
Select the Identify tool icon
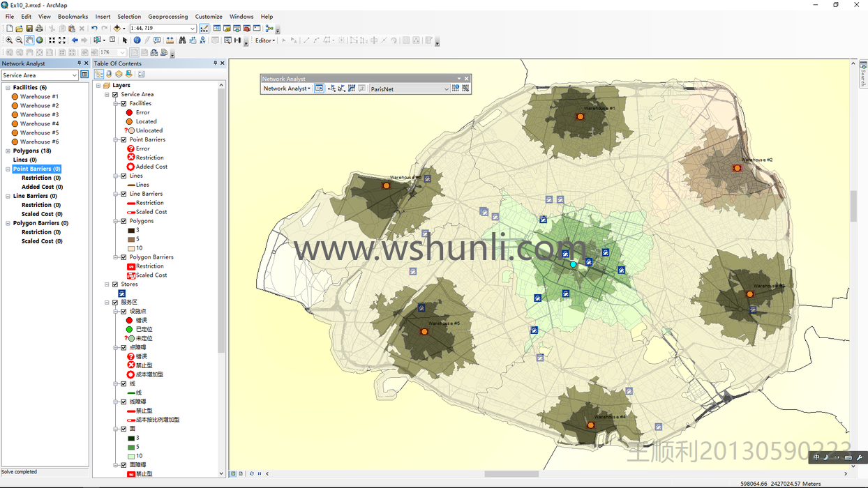[137, 40]
